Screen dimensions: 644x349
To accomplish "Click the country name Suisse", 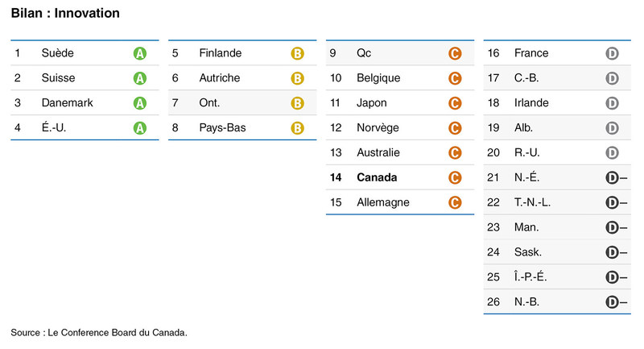I will pos(58,78).
